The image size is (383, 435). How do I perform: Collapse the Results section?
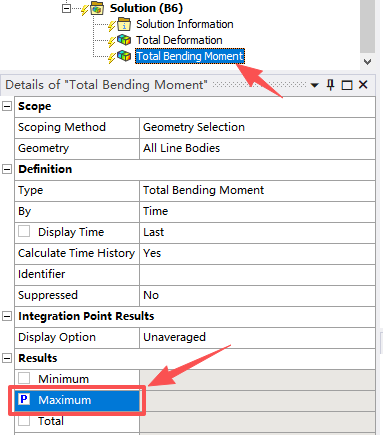click(7, 358)
